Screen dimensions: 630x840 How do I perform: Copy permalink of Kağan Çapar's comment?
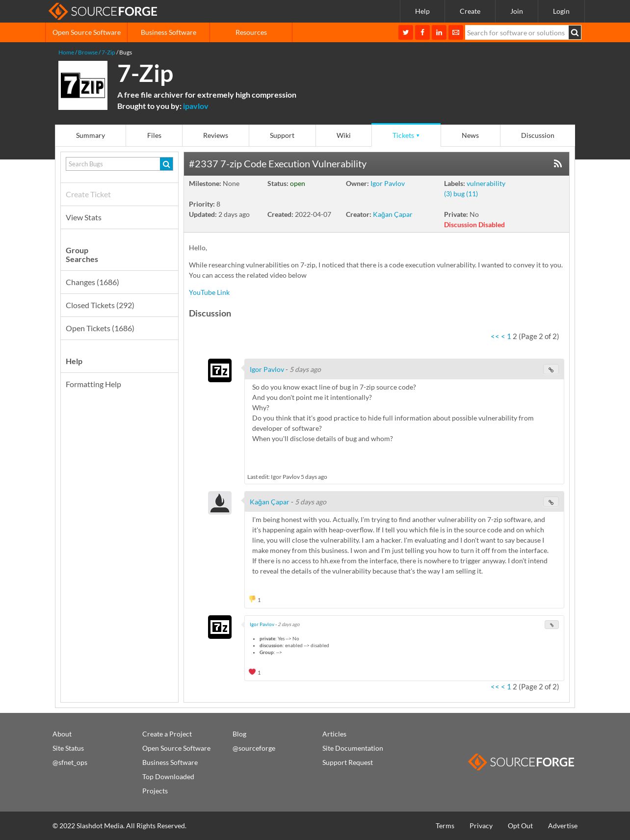551,502
